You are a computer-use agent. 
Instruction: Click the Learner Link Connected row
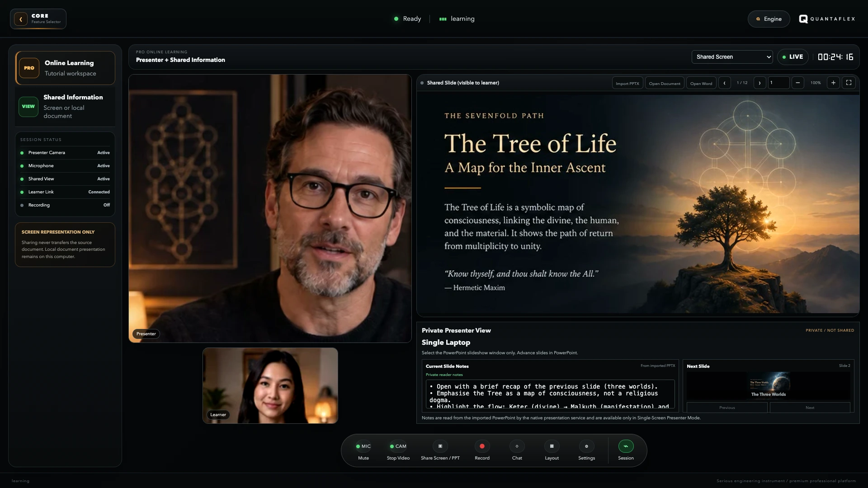(x=65, y=192)
